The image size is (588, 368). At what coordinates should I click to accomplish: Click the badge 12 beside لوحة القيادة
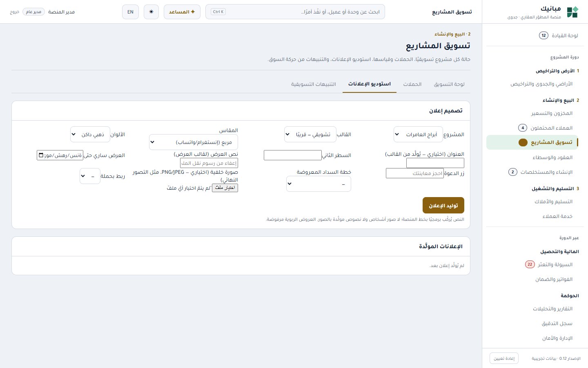[x=543, y=36]
